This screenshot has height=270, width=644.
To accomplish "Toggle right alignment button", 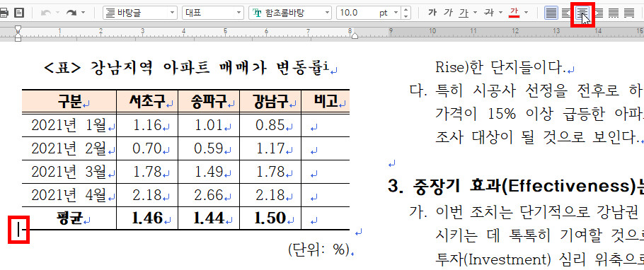I will pyautogui.click(x=597, y=13).
